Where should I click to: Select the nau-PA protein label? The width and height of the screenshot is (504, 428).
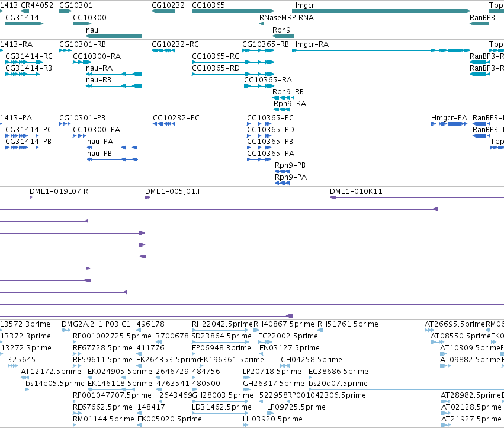click(100, 142)
